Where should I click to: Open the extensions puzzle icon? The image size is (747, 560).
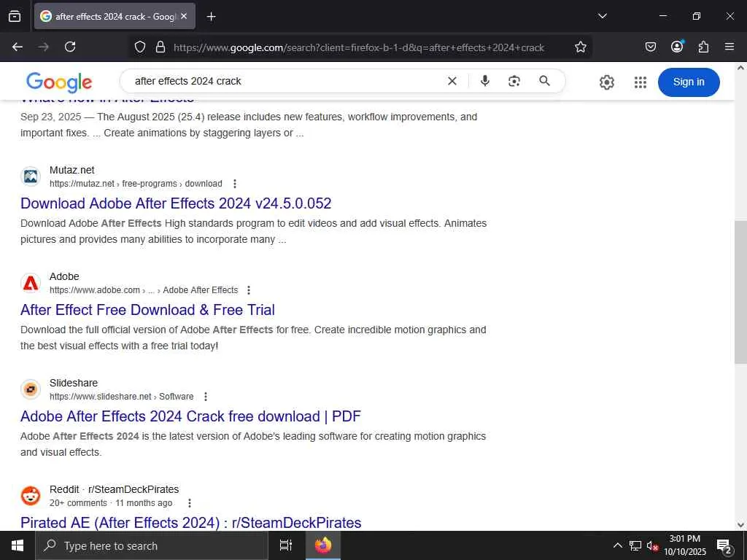(x=703, y=47)
